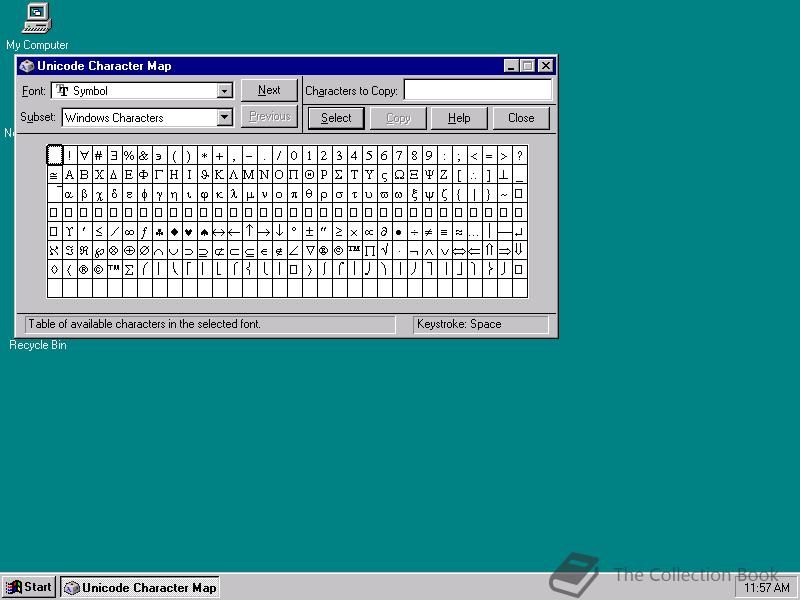Pick the intersection (∩) symbol
Image resolution: width=800 pixels, height=600 pixels.
159,251
